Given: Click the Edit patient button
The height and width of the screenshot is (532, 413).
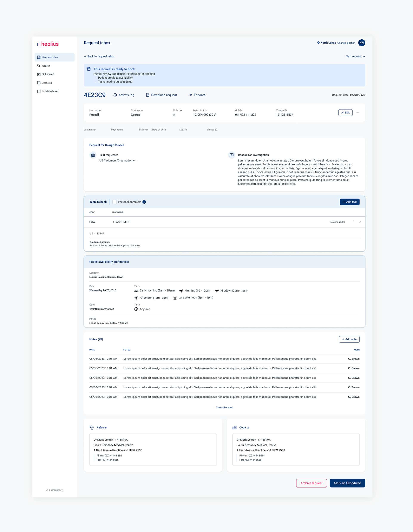Looking at the screenshot, I should [345, 113].
